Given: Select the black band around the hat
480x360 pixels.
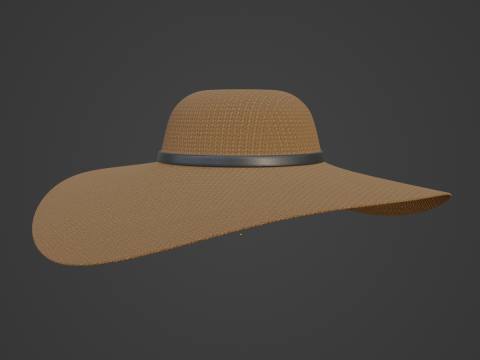Looking at the screenshot, I should point(240,159).
